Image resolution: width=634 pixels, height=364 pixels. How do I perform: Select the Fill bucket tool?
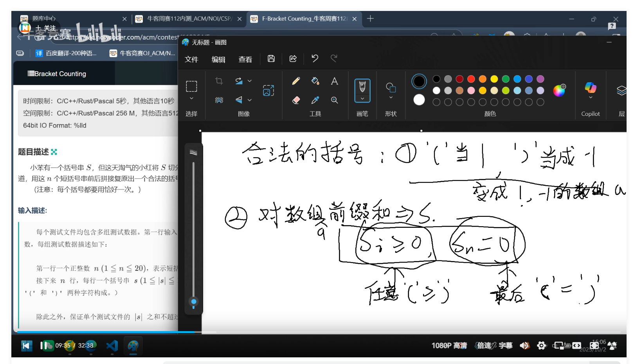[315, 81]
